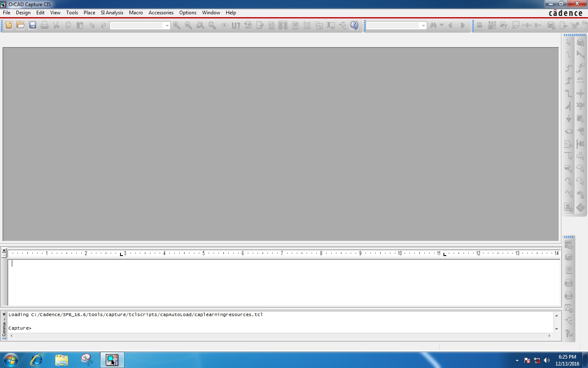Open the Options menu
Image resolution: width=588 pixels, height=368 pixels.
[x=188, y=13]
